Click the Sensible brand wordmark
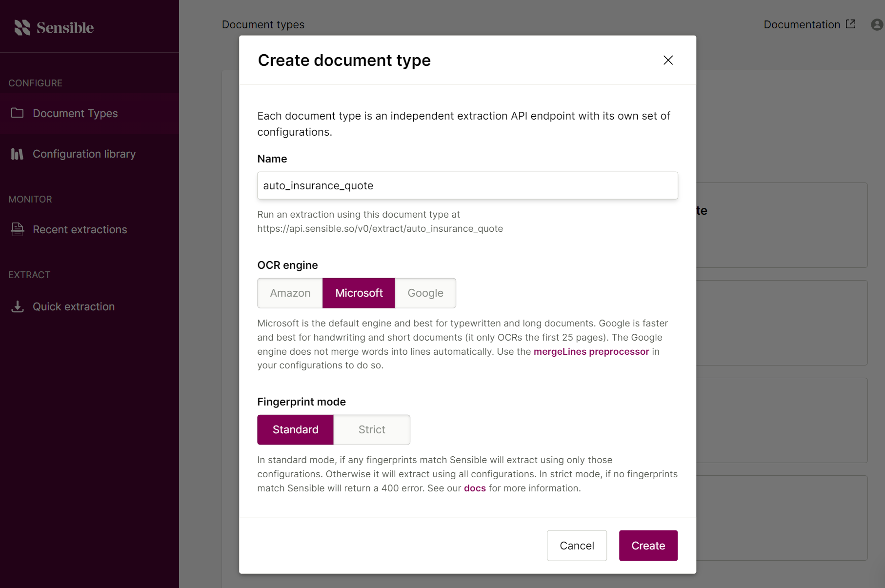The height and width of the screenshot is (588, 885). coord(65,28)
